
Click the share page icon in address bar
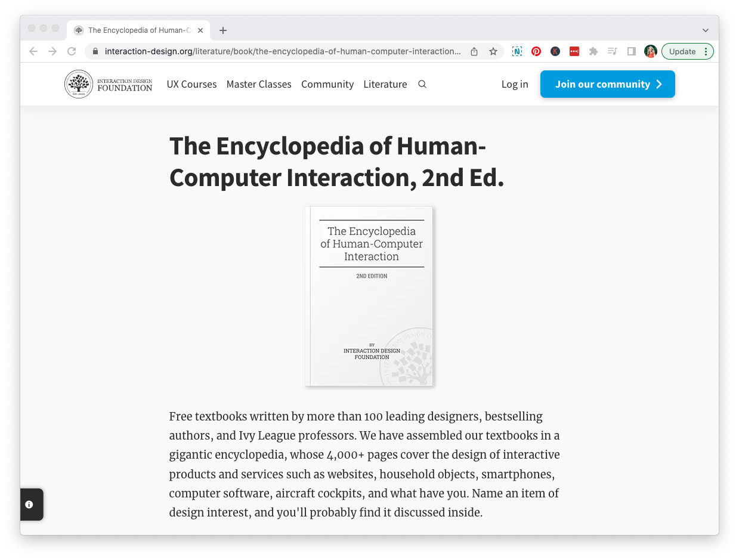point(474,51)
